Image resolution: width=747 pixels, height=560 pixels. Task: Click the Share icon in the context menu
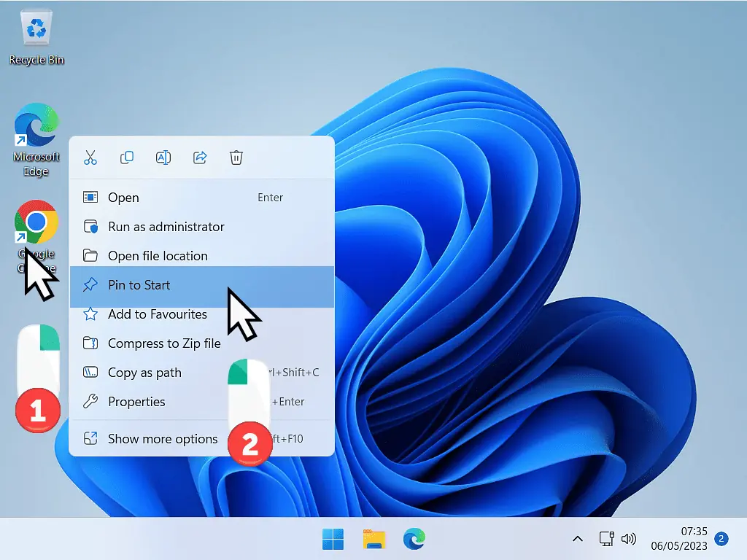point(200,157)
